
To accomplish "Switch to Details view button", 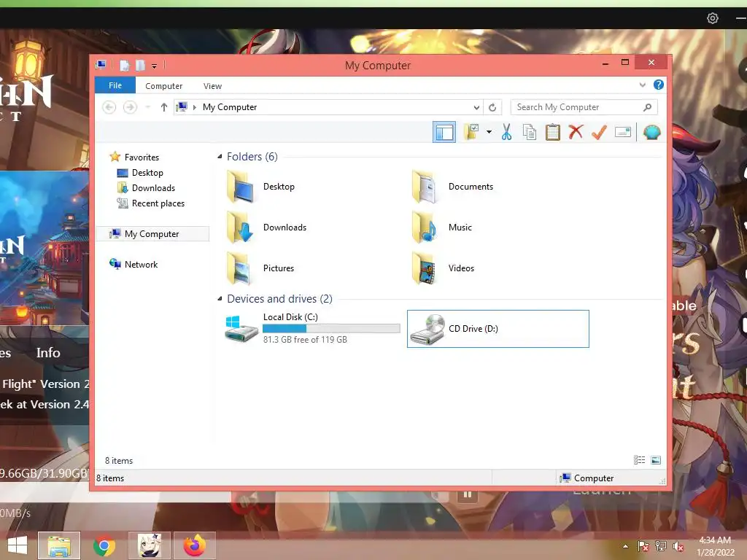I will point(639,460).
